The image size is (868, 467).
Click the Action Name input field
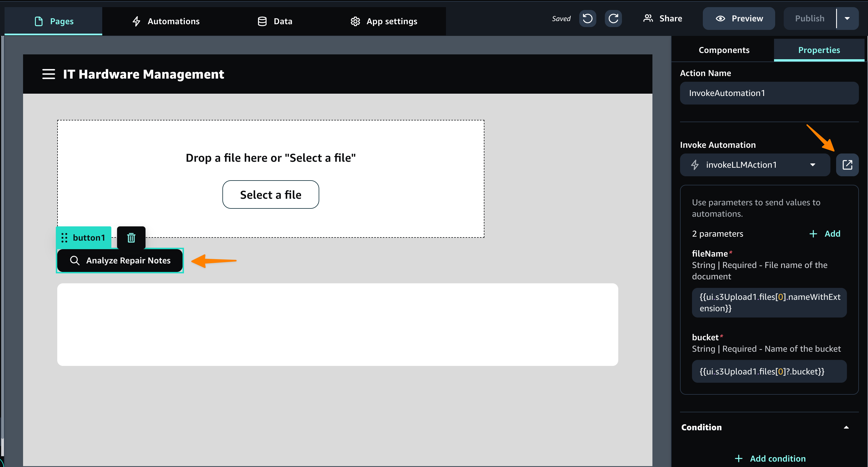[769, 93]
